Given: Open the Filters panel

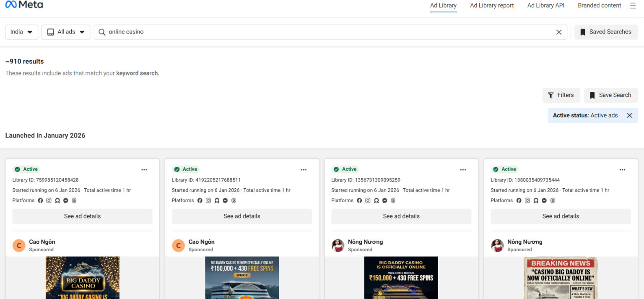Looking at the screenshot, I should (561, 95).
